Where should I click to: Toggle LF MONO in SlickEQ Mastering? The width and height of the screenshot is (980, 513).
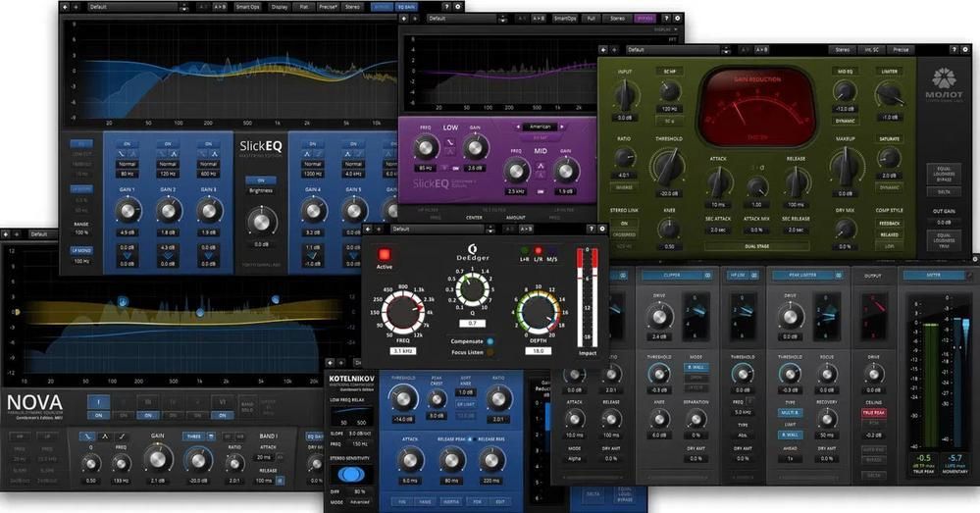[x=81, y=250]
